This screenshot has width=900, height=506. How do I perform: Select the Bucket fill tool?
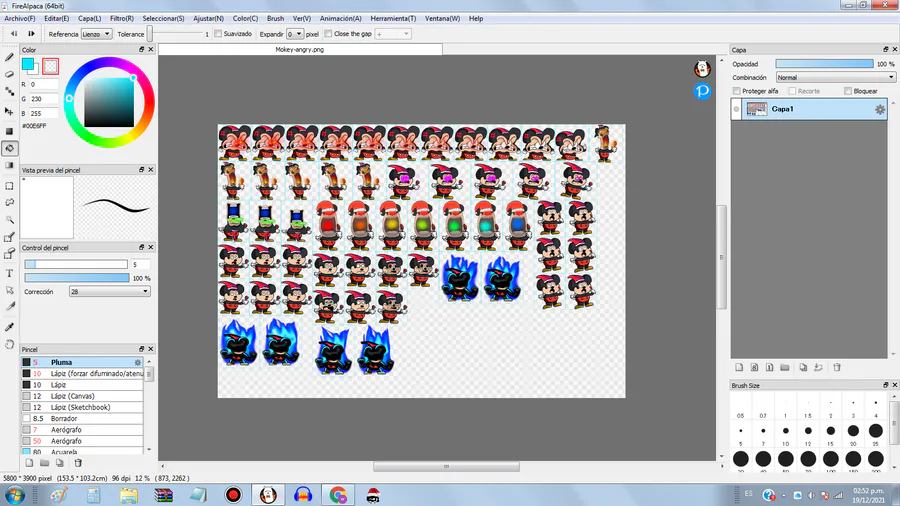(x=9, y=149)
